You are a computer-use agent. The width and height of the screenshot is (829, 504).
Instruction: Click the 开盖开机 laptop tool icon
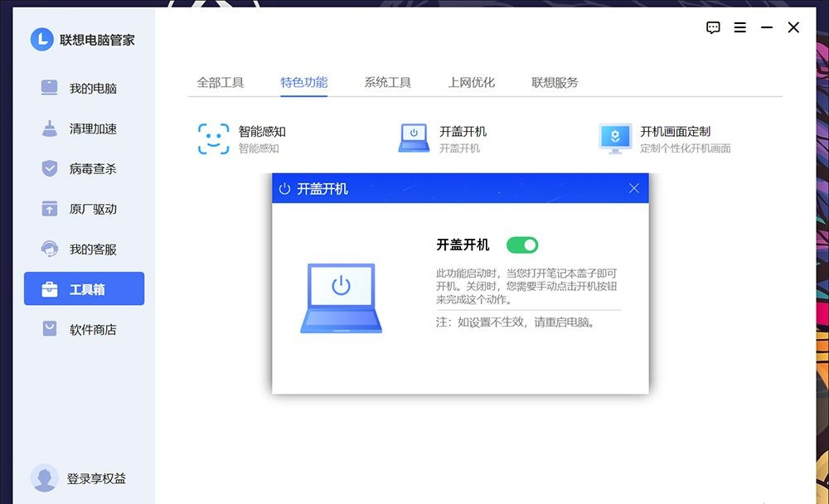(x=414, y=138)
